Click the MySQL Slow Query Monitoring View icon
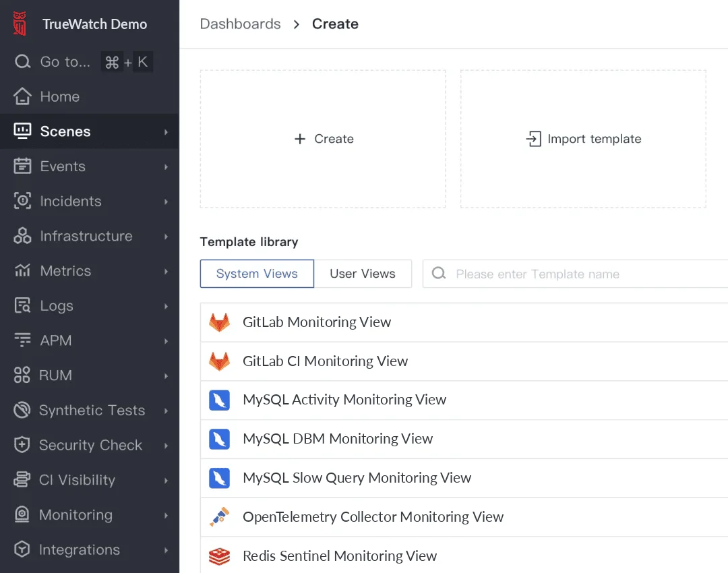Image resolution: width=728 pixels, height=573 pixels. point(219,478)
